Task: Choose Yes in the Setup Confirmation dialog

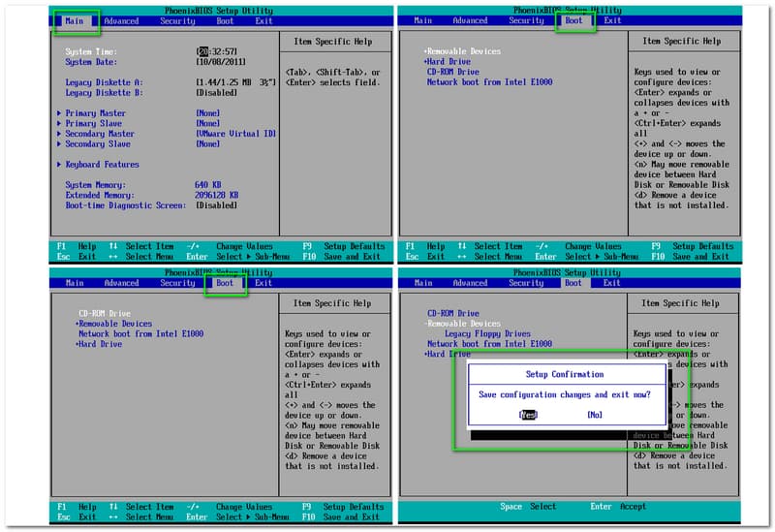Action: [528, 415]
